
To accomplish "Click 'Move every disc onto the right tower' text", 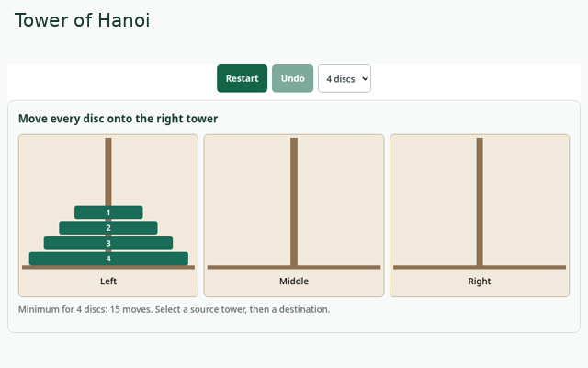I will pos(119,119).
